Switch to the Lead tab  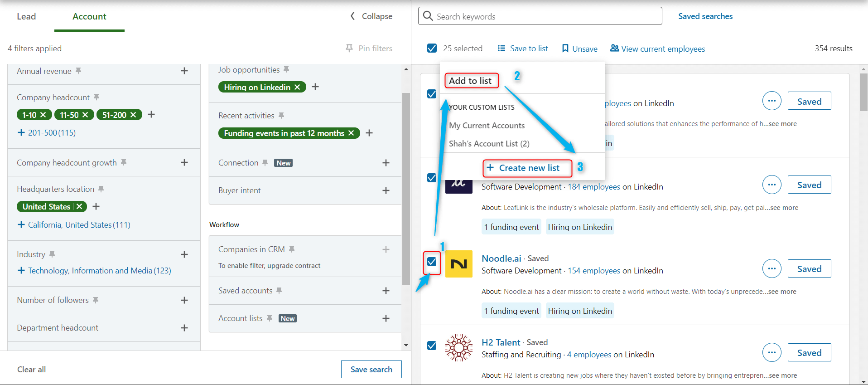click(26, 16)
